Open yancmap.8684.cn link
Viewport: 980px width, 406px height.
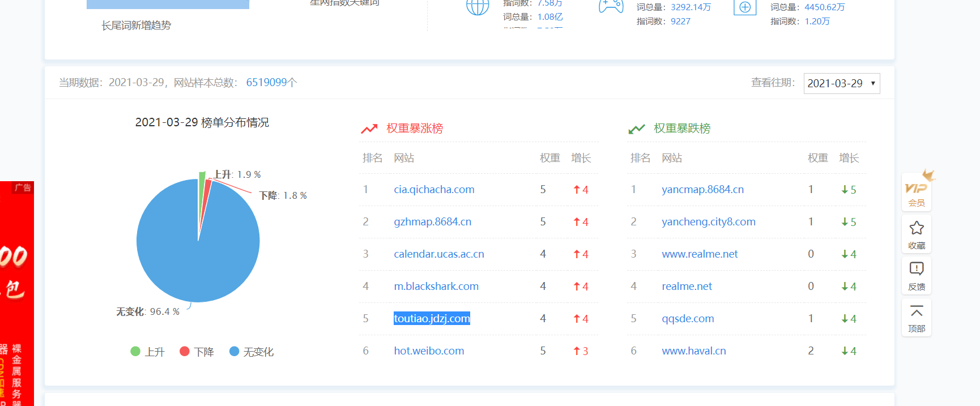702,190
